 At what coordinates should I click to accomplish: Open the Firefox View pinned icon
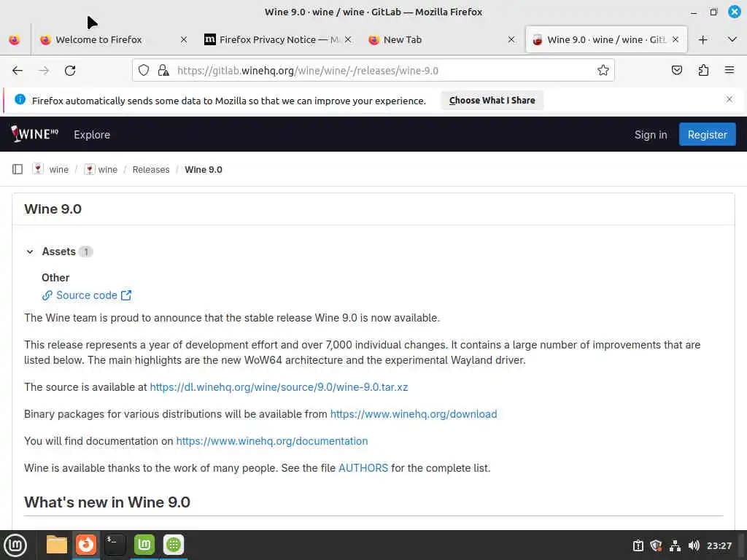15,40
